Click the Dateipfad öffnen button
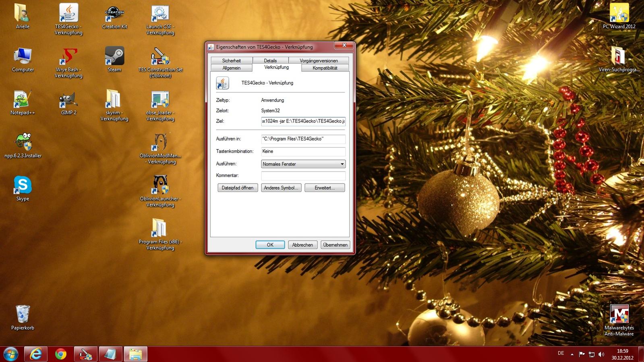644x362 pixels. pos(238,188)
